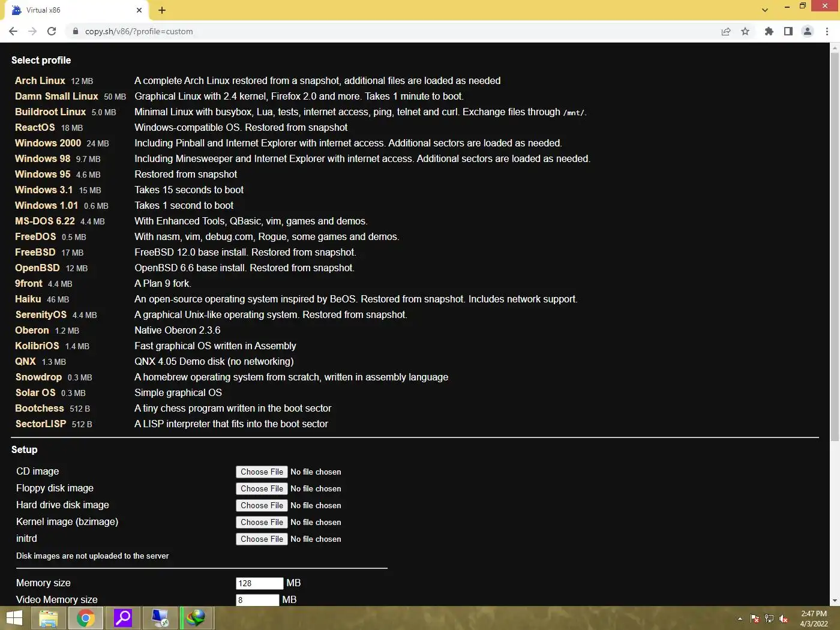Open the Chrome profile avatar menu

click(808, 31)
